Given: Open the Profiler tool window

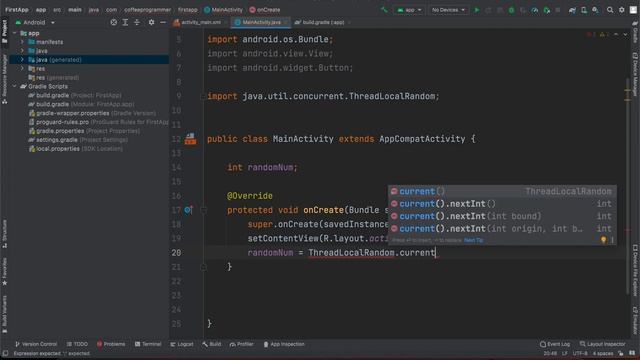Looking at the screenshot, I should 242,344.
